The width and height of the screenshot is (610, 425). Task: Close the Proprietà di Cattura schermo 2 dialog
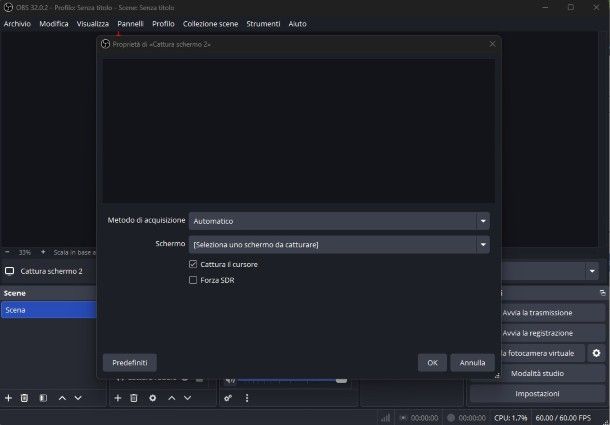click(492, 44)
